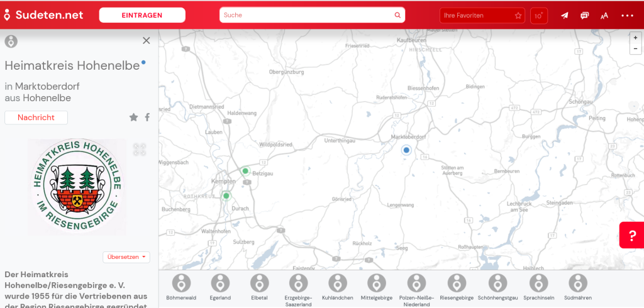Add entry to favorites with the star icon
The image size is (644, 308).
point(133,118)
